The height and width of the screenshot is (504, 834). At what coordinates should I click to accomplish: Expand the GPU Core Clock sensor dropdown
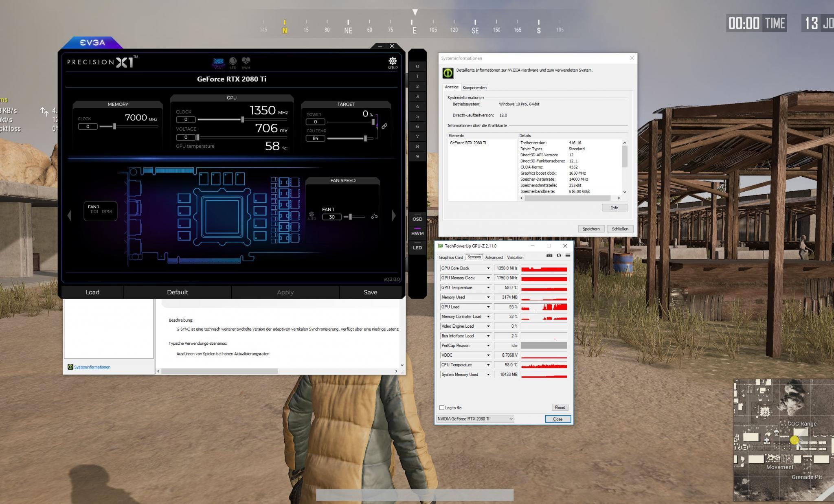point(488,268)
